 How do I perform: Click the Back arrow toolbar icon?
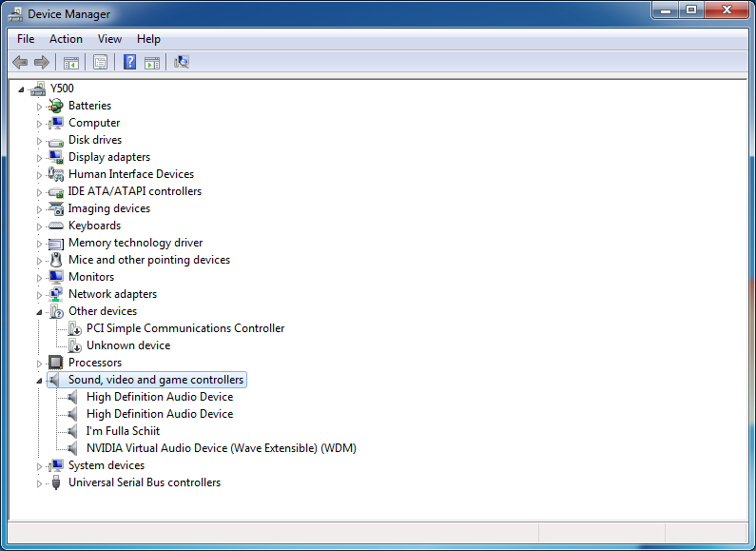20,62
